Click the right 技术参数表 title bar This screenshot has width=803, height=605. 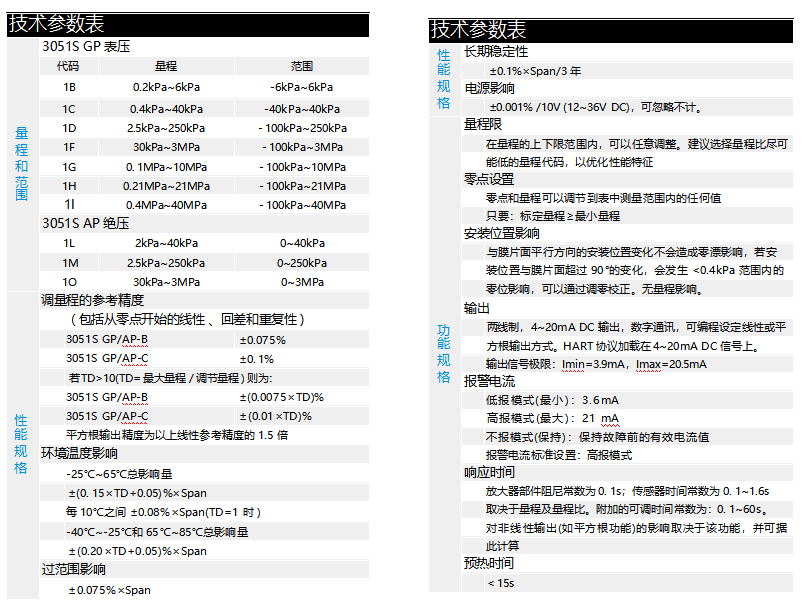[478, 30]
